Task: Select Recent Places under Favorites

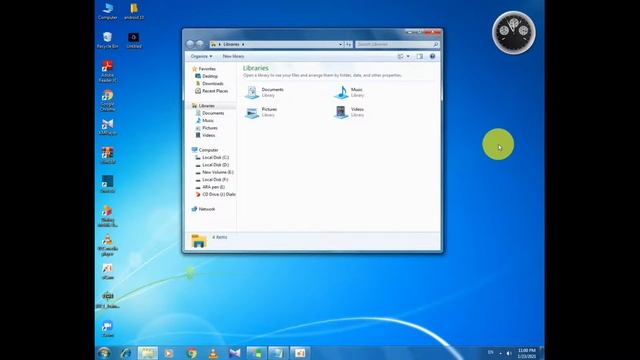Action: click(x=211, y=91)
